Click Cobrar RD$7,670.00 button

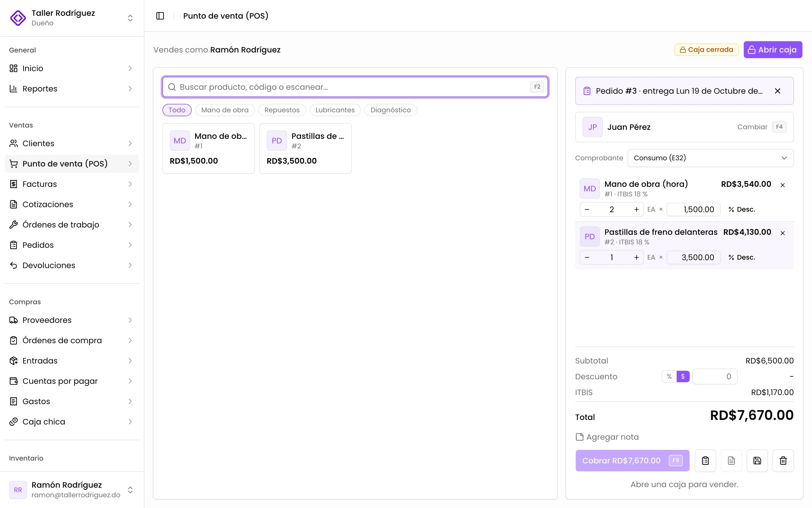tap(632, 461)
